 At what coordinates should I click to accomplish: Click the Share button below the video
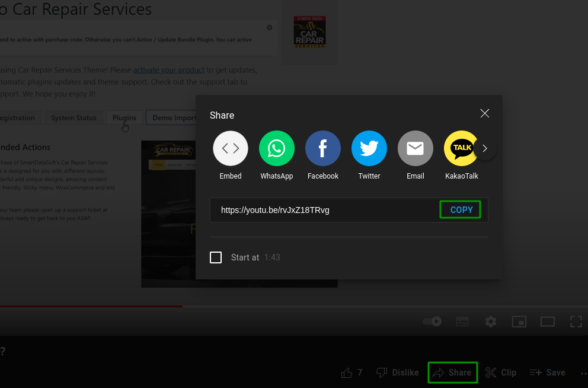point(453,373)
